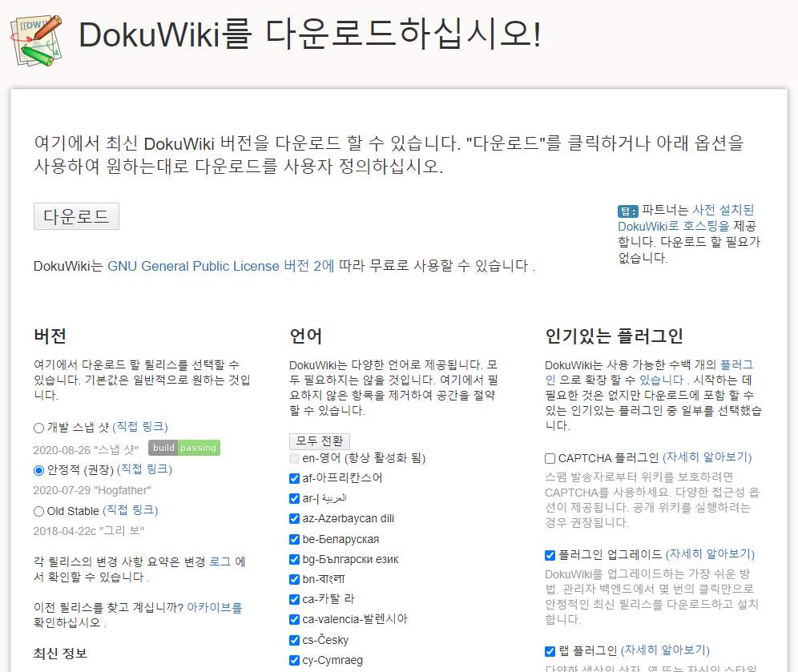
Task: Click the build passing badge
Action: (184, 448)
